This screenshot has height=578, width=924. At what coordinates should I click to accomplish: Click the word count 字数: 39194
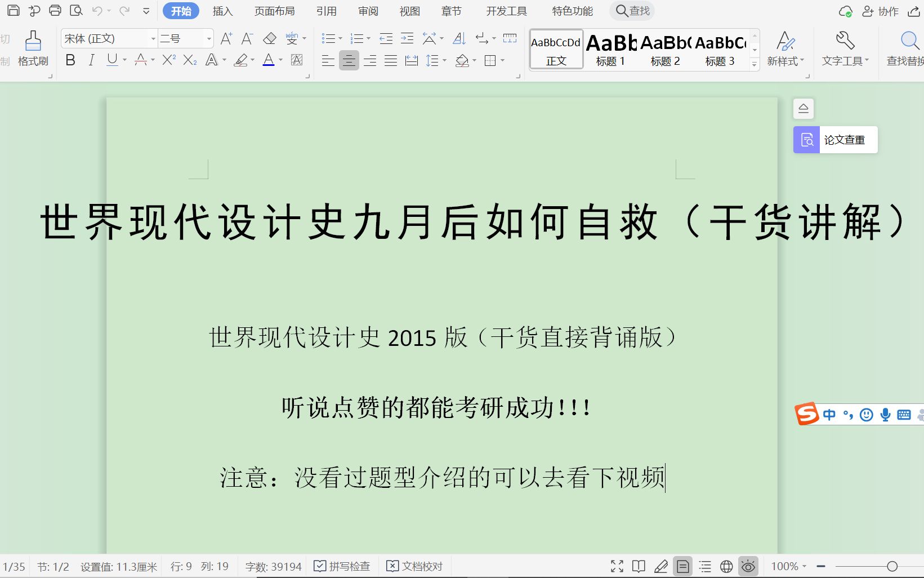pos(273,566)
